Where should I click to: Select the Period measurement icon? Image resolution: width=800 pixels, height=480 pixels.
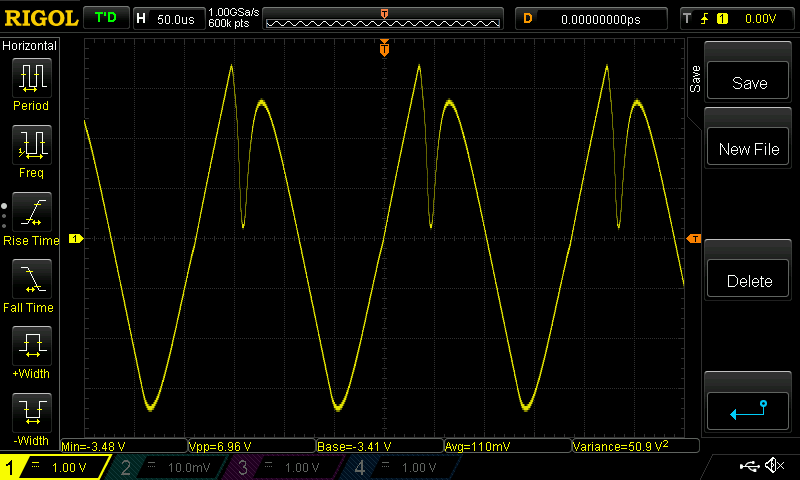click(x=31, y=77)
